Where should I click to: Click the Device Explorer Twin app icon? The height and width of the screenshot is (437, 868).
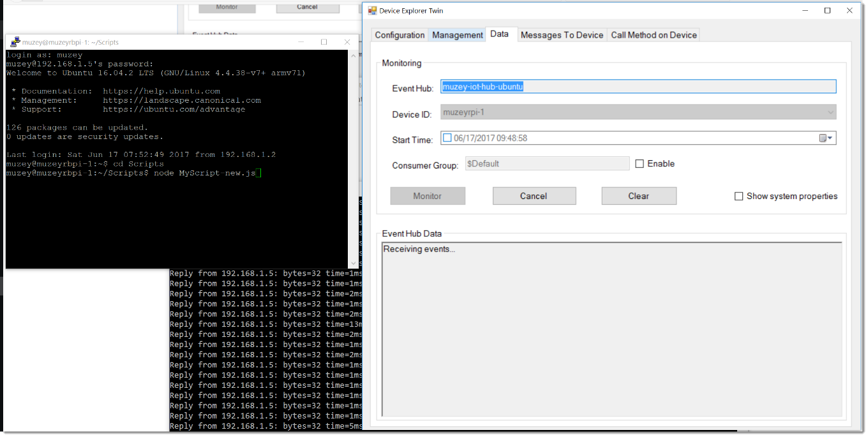tap(373, 11)
